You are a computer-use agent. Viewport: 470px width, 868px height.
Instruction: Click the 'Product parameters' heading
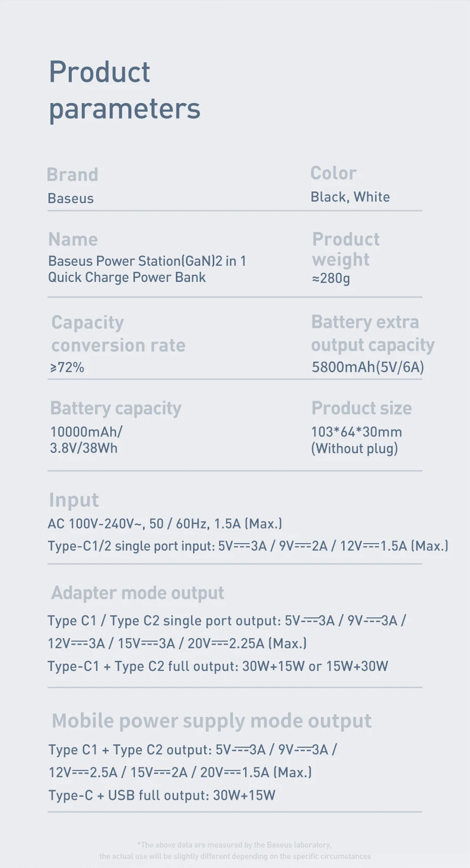124,90
